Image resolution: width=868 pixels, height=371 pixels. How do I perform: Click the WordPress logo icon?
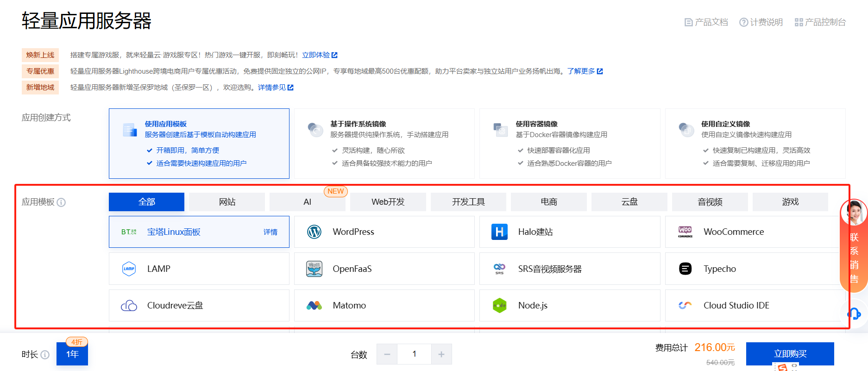click(314, 232)
